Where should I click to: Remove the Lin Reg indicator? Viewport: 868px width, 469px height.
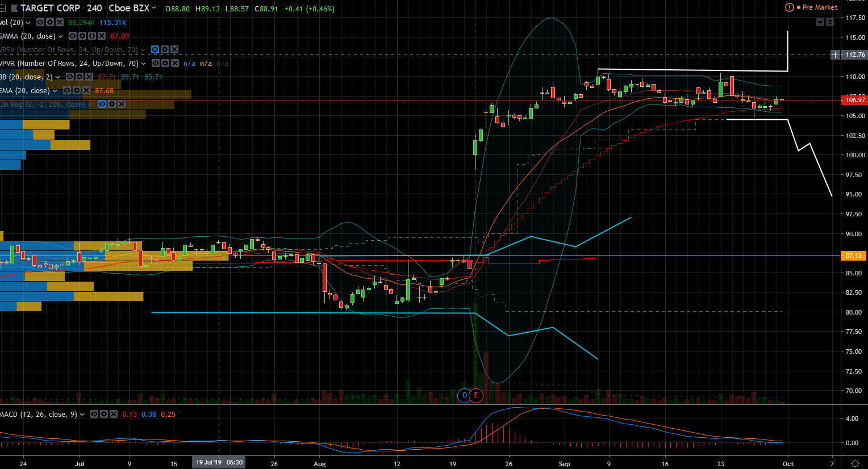pos(122,104)
